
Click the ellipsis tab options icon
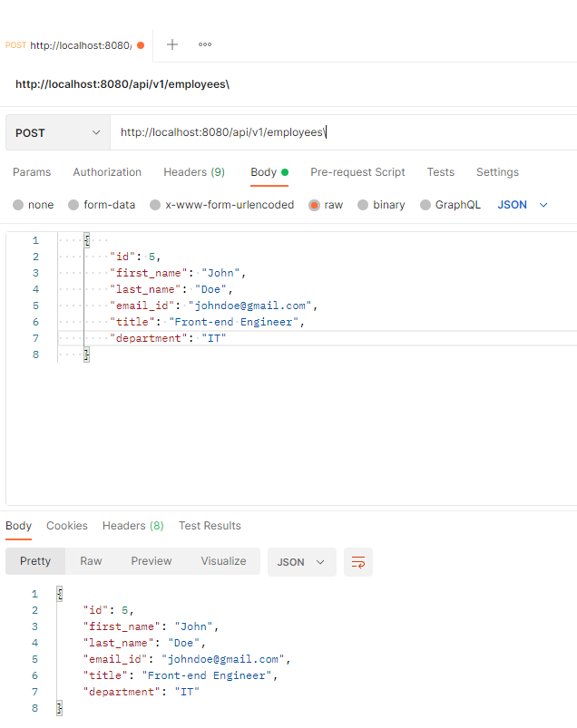204,44
